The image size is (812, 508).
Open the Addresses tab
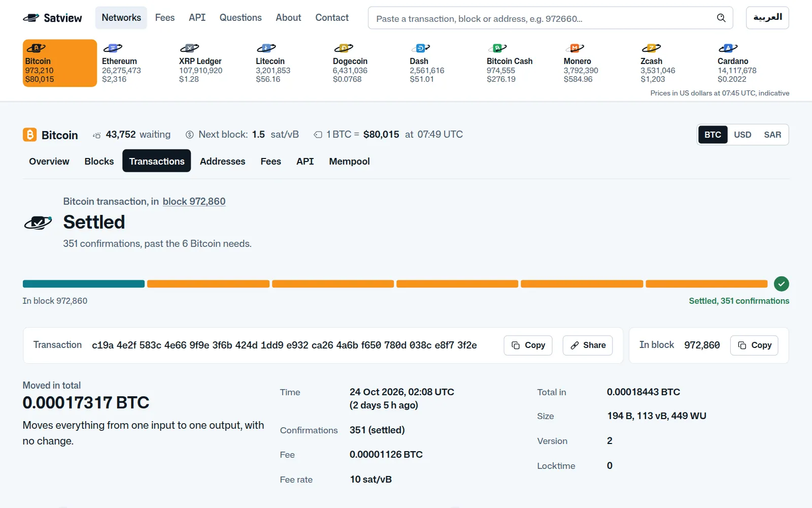(x=222, y=161)
